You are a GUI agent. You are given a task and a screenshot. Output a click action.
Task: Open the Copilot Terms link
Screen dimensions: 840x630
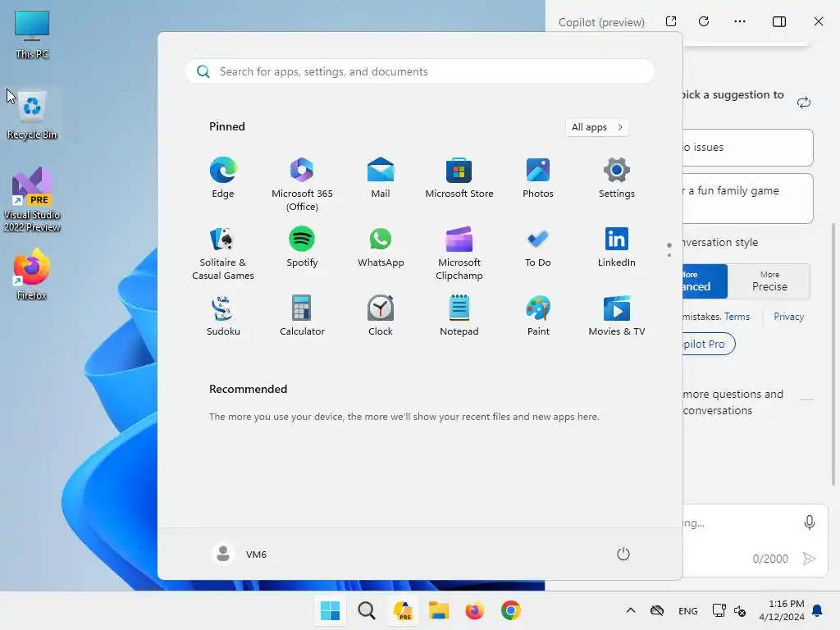point(737,317)
